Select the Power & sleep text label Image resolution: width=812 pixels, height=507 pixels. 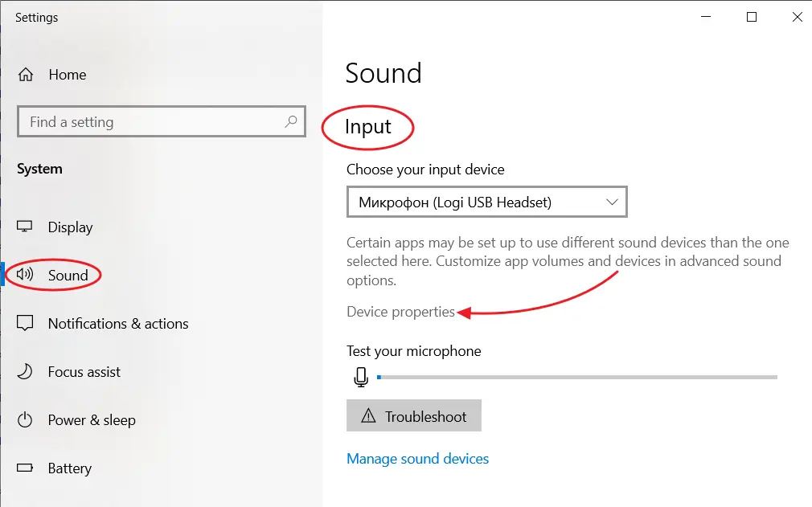click(x=92, y=420)
